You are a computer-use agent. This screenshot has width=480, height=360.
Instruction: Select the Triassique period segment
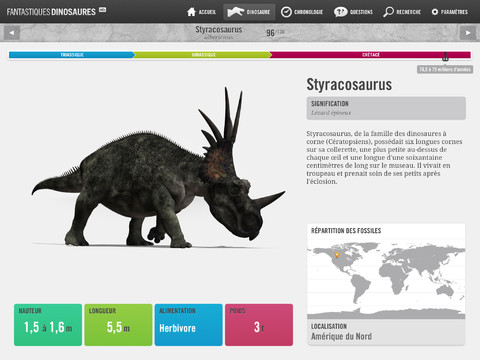[72, 55]
